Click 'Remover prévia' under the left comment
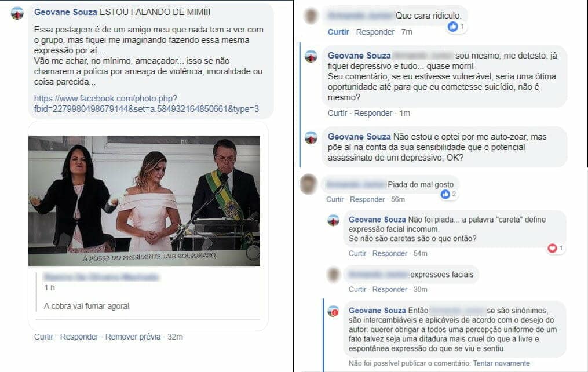 (x=133, y=337)
